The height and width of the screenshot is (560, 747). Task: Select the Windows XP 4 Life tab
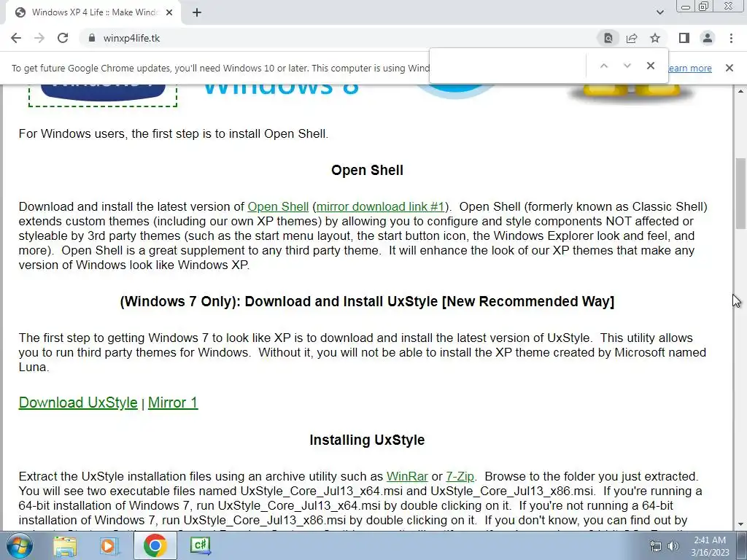click(x=93, y=12)
